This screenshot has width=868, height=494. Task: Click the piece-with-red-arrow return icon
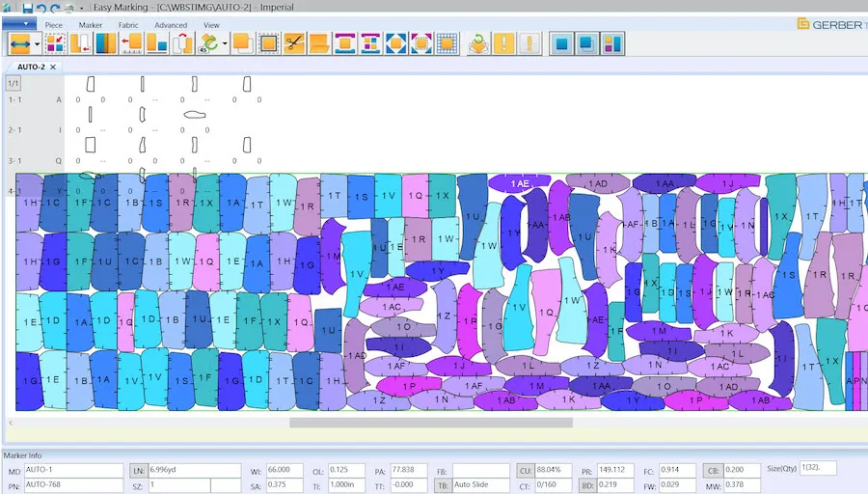(x=81, y=43)
